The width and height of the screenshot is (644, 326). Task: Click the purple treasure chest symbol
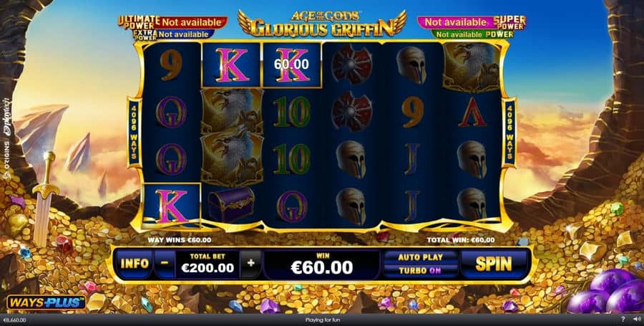pyautogui.click(x=231, y=204)
